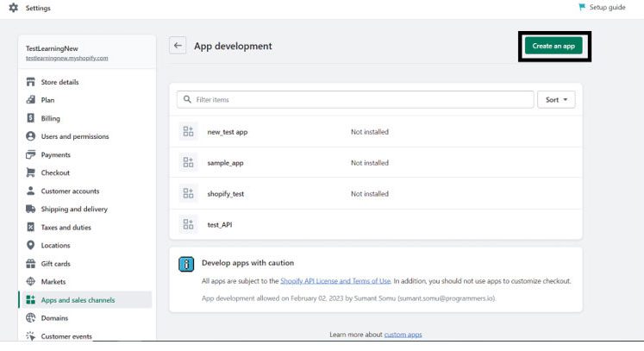
Task: Click the Billing icon
Action: 31,118
